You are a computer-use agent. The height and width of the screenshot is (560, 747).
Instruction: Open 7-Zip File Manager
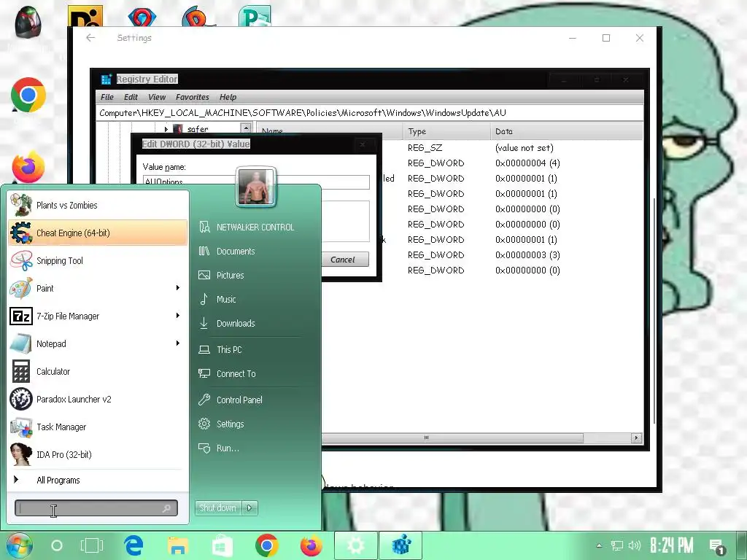(x=98, y=316)
